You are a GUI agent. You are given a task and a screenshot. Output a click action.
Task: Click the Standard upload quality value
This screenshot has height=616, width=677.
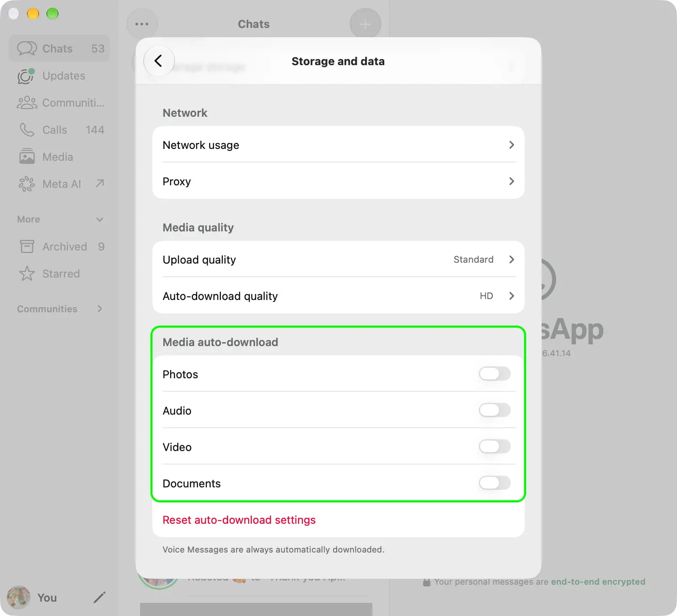tap(473, 259)
